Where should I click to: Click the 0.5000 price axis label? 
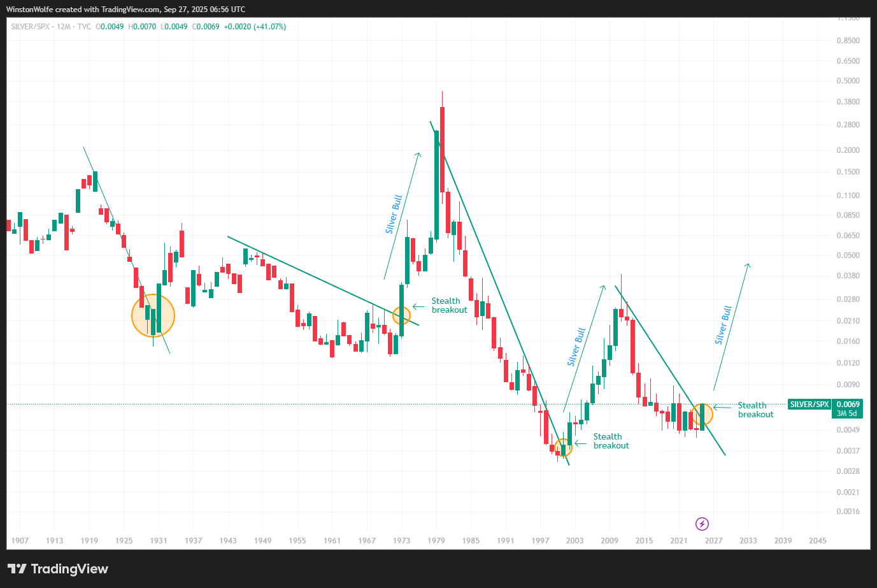[x=848, y=81]
